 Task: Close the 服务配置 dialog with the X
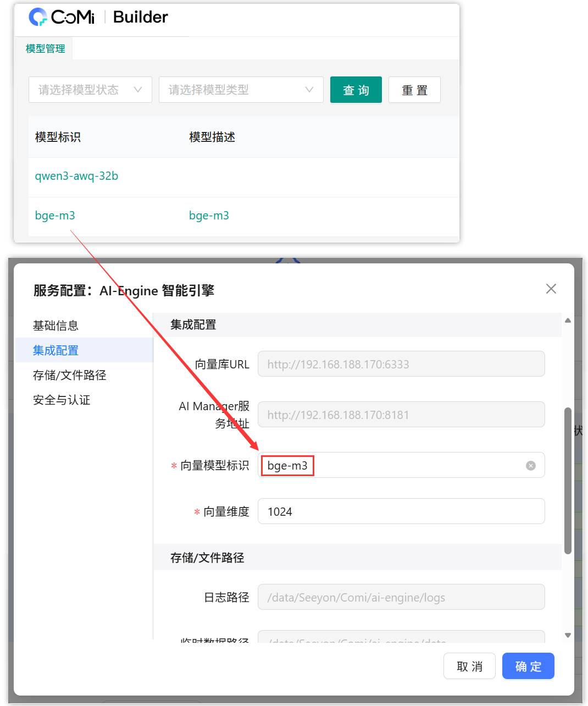tap(551, 289)
